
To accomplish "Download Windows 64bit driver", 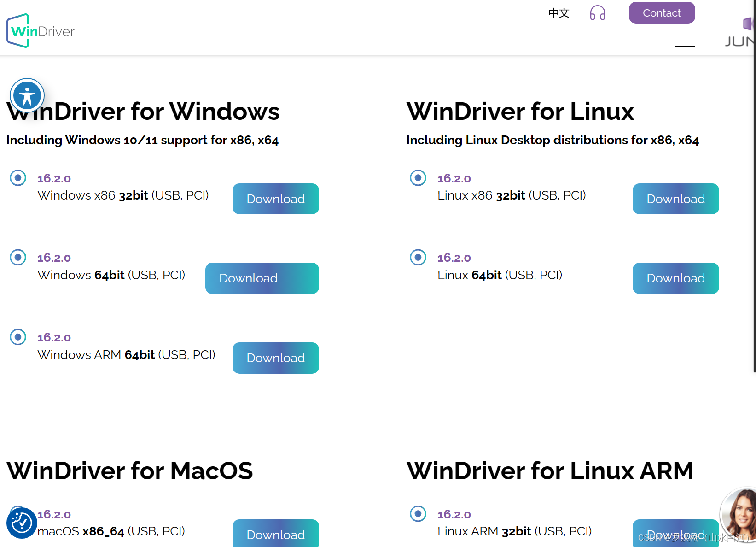I will pos(262,278).
